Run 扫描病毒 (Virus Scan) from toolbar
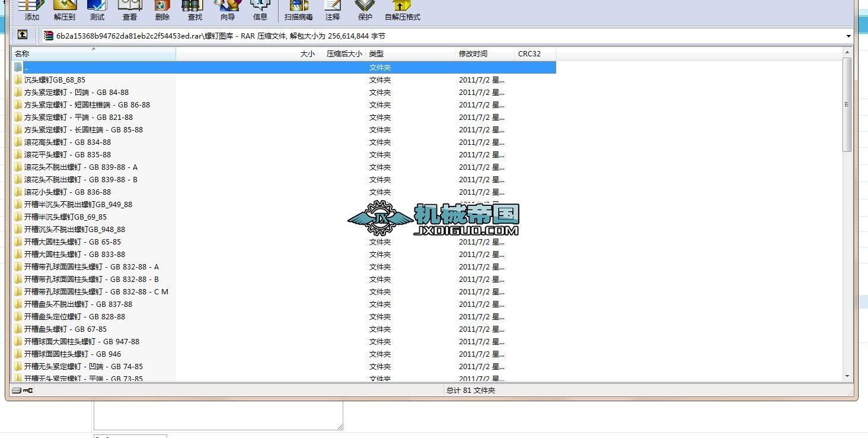This screenshot has height=438, width=868. (298, 11)
